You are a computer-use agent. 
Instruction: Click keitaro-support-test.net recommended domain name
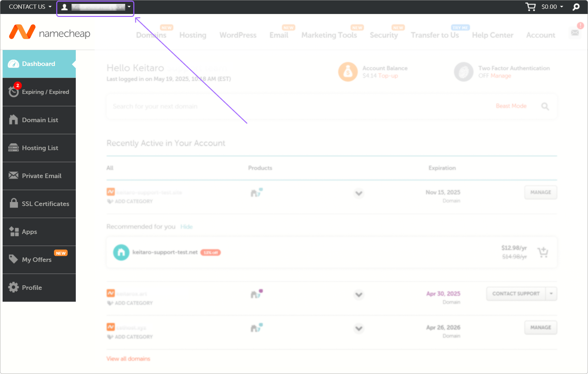(165, 252)
